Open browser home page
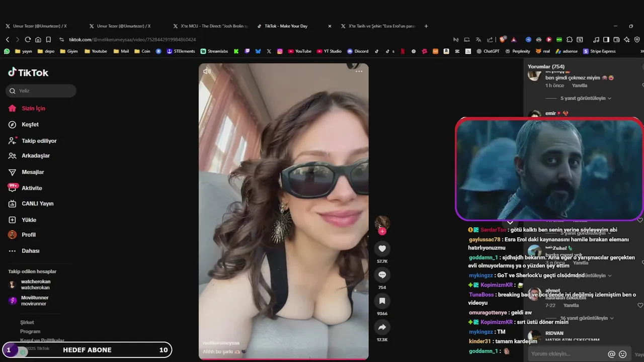 (38, 39)
